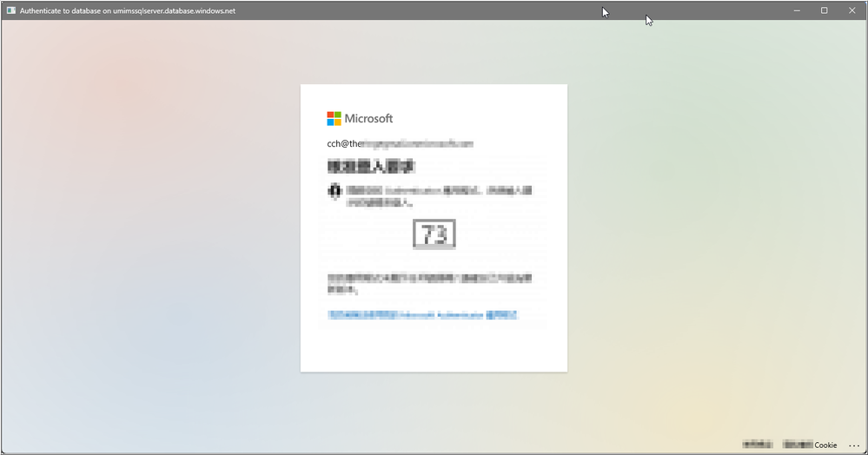Click the Microsoft logo in the sign-in card

click(360, 118)
